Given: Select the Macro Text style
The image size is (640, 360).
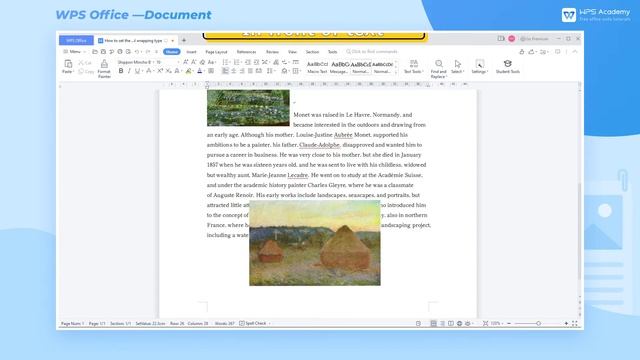Looking at the screenshot, I should point(317,67).
